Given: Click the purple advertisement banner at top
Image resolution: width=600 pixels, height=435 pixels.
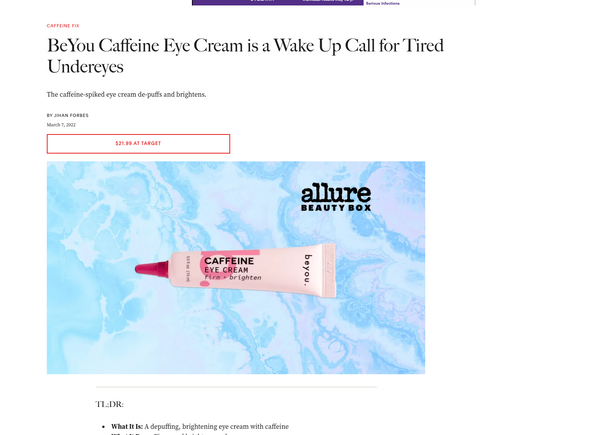Looking at the screenshot, I should (277, 2).
